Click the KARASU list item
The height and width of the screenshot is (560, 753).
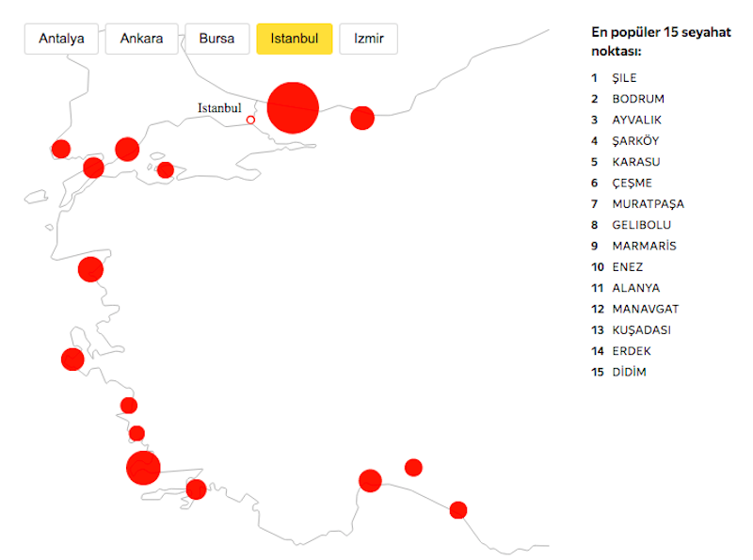(x=636, y=162)
